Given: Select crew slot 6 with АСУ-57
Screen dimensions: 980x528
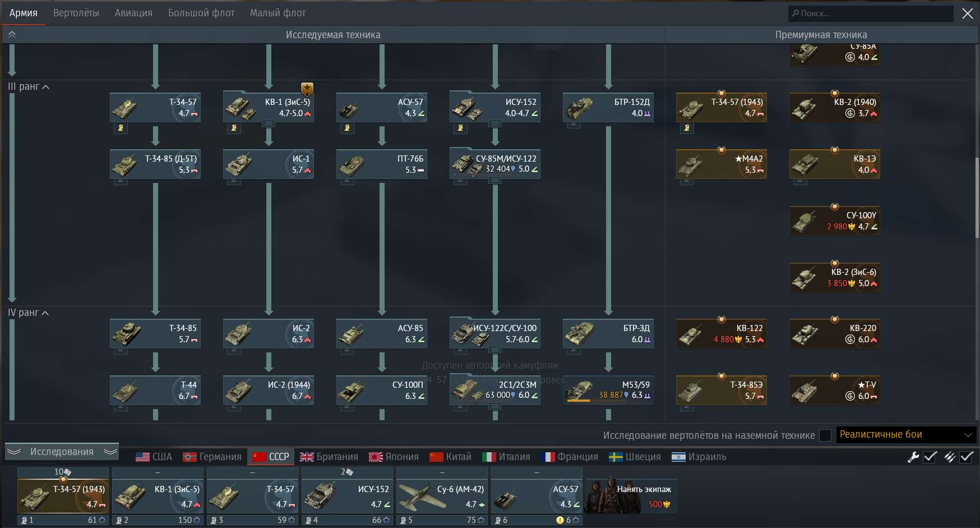Looking at the screenshot, I should (x=537, y=497).
